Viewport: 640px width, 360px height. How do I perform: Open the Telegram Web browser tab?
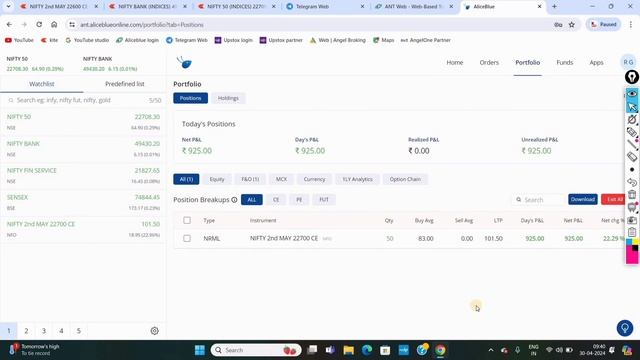(325, 7)
